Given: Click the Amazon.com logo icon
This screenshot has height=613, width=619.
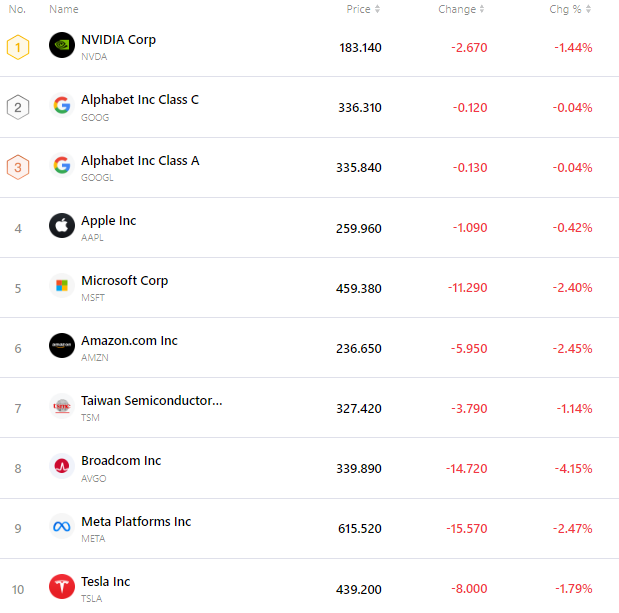Looking at the screenshot, I should click(62, 346).
